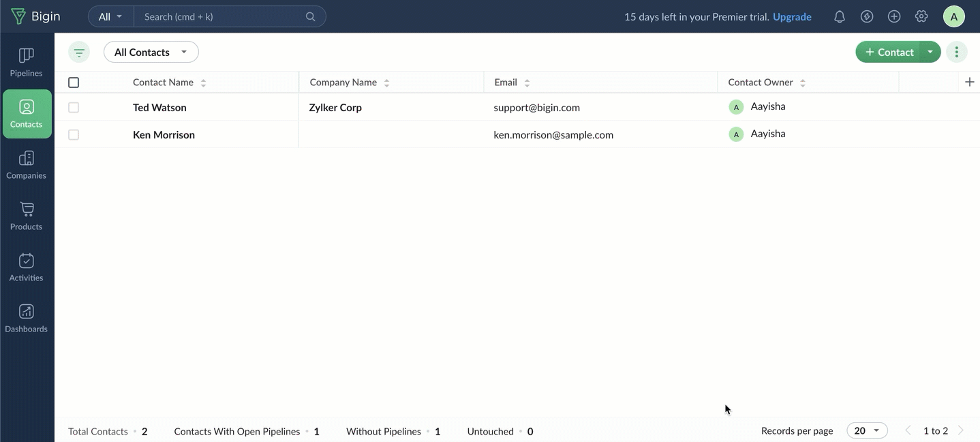Click the Email column header

506,82
